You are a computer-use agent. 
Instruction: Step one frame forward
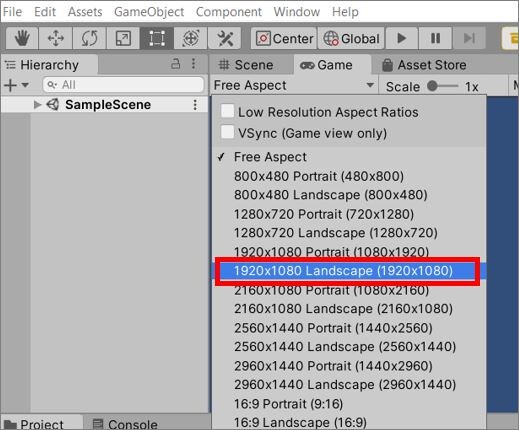(469, 38)
